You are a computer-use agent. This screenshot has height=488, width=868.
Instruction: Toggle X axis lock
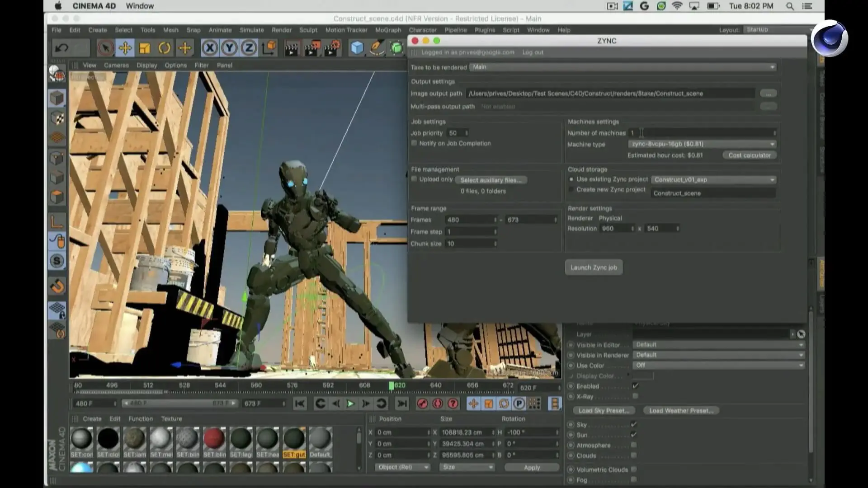point(209,47)
